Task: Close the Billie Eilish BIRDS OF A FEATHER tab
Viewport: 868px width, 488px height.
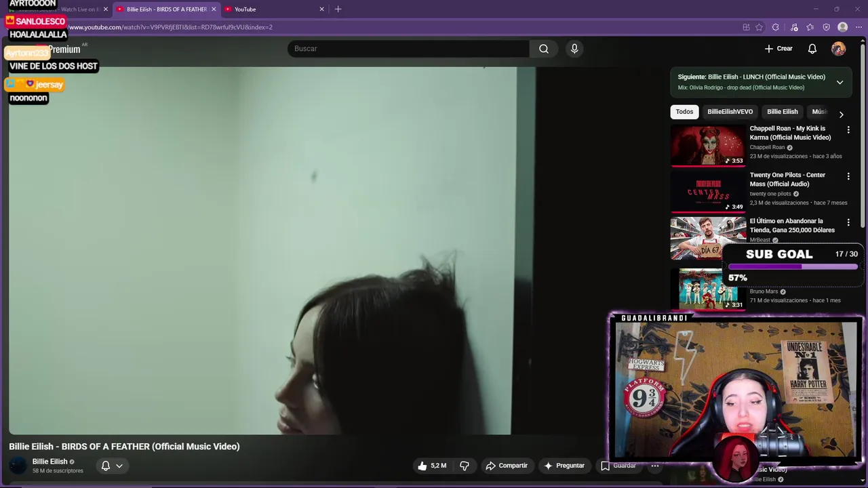Action: click(214, 9)
